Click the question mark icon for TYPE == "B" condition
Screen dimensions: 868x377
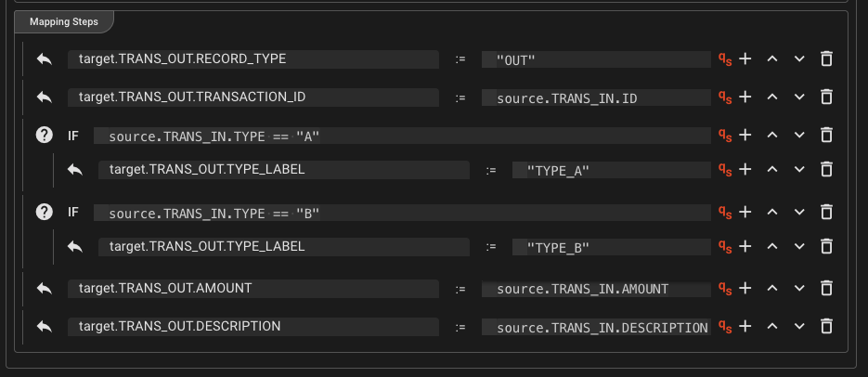(x=44, y=213)
